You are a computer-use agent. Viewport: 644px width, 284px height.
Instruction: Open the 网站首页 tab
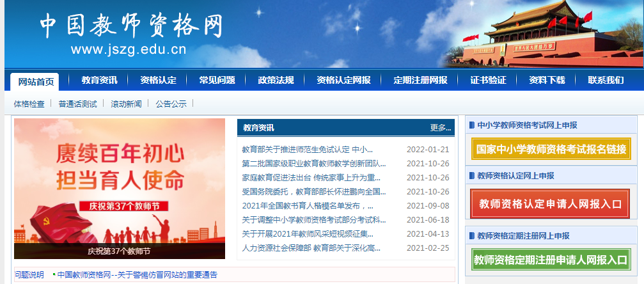(35, 82)
